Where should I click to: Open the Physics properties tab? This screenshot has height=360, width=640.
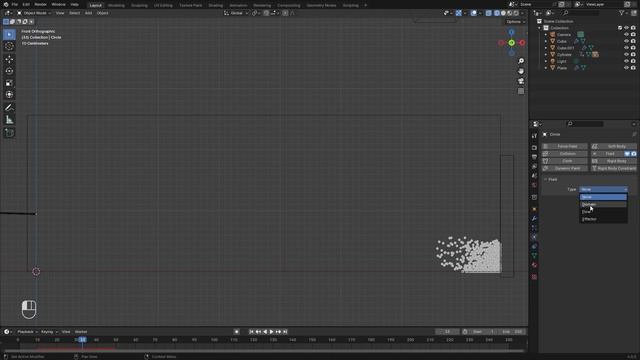point(534,237)
